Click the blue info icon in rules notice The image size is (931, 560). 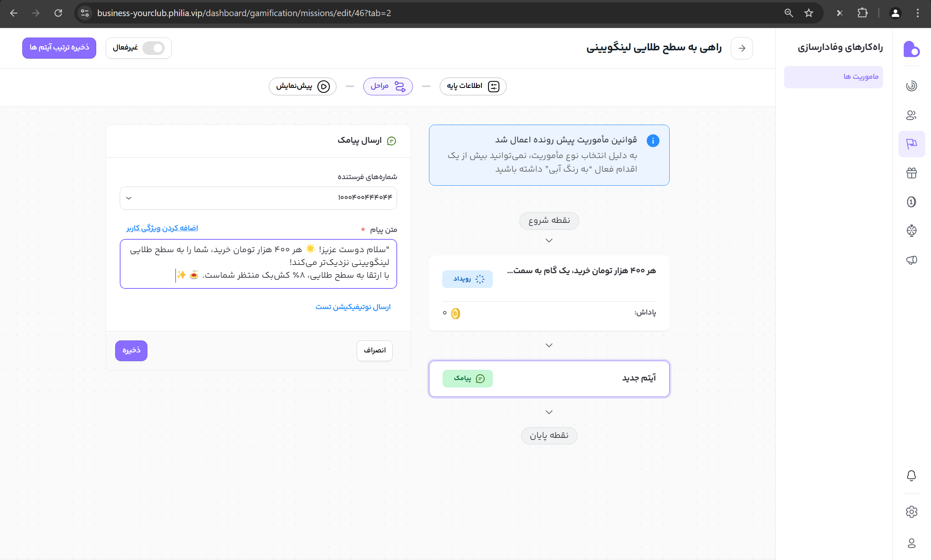coord(653,141)
